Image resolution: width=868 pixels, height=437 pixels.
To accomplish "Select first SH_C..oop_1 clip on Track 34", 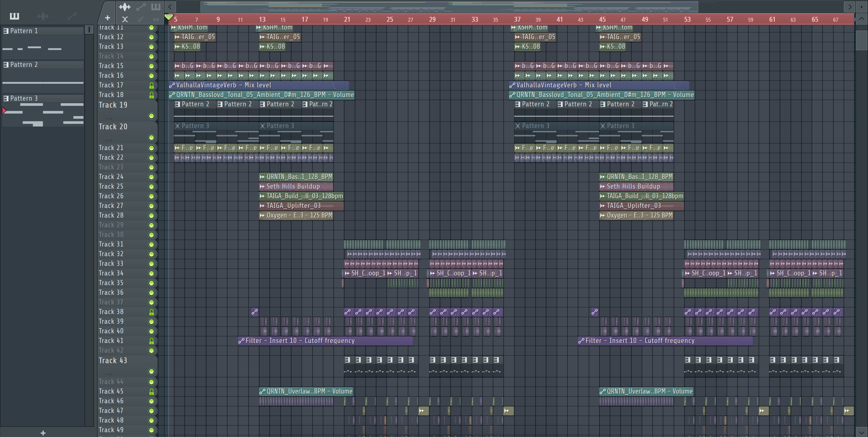I will [365, 273].
